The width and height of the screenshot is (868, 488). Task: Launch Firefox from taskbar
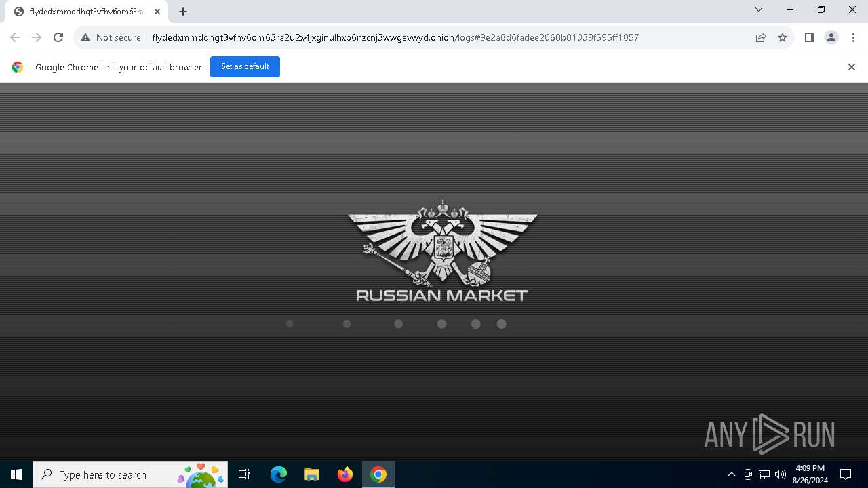click(345, 474)
